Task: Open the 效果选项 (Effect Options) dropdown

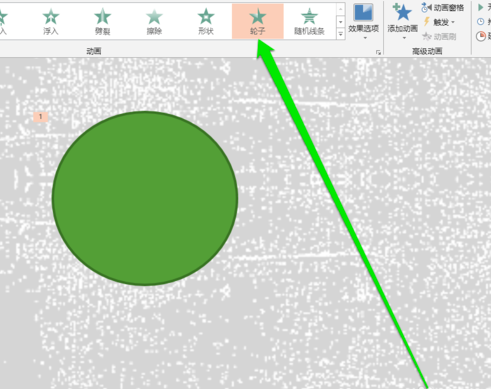Action: coord(364,21)
